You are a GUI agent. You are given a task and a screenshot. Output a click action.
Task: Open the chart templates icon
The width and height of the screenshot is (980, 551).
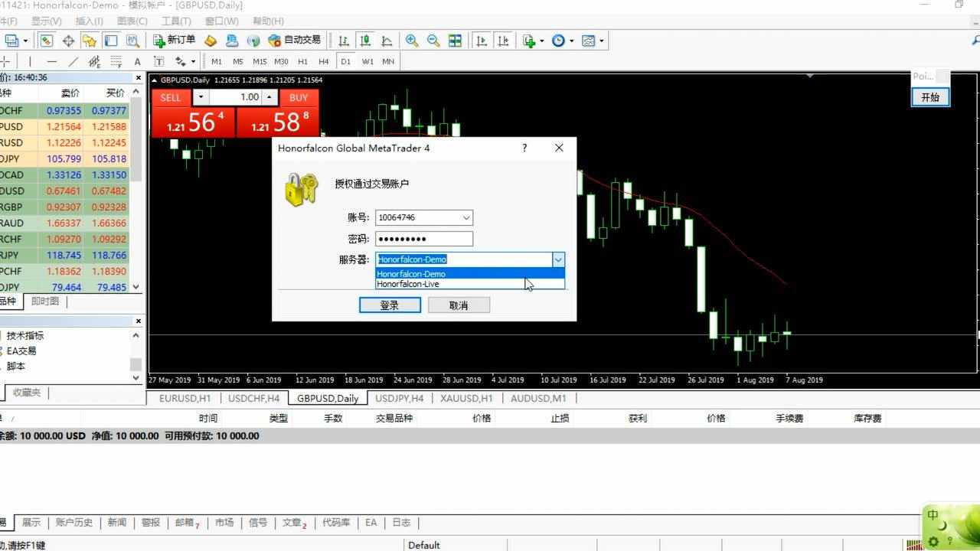(588, 41)
